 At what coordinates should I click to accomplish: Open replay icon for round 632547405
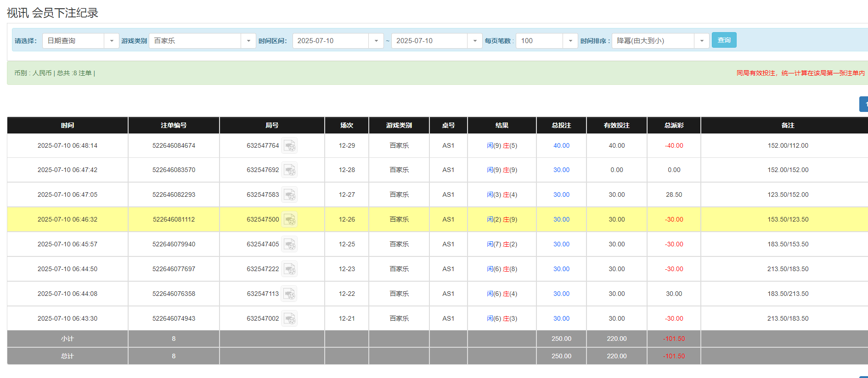289,245
